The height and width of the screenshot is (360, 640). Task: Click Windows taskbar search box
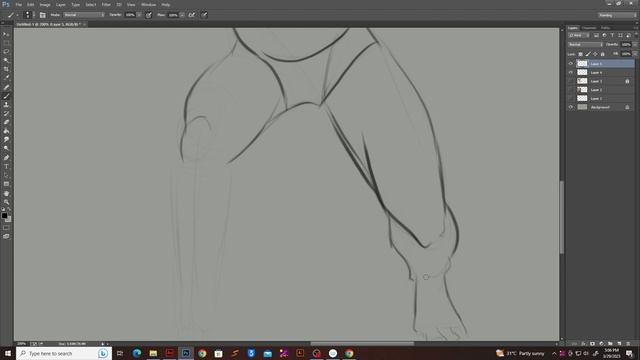point(64,353)
